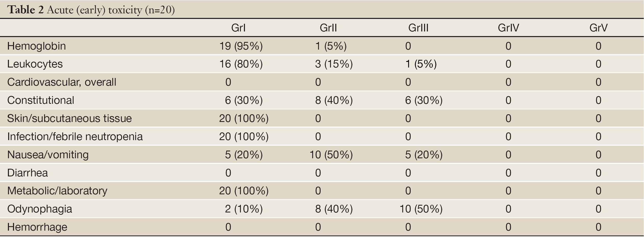Select the Nausea/vomiting row label

pos(48,155)
